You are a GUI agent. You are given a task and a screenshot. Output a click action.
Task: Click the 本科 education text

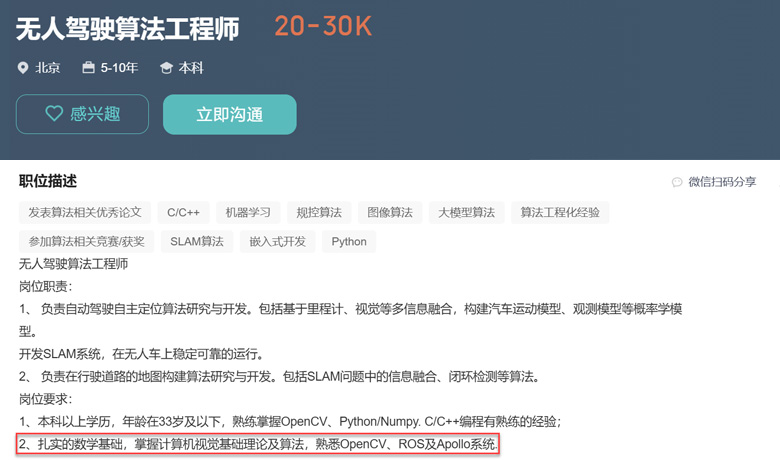pyautogui.click(x=191, y=68)
